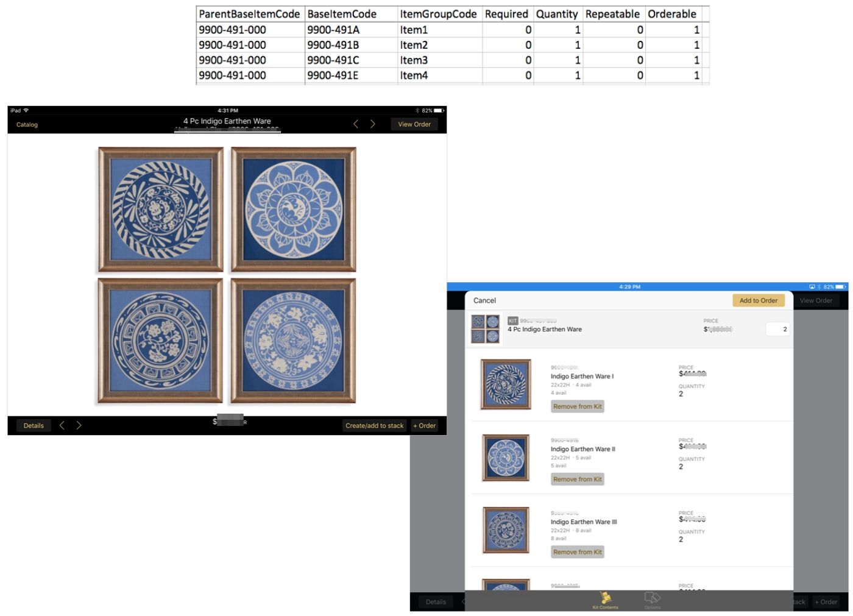Tap left chevron next to Details button
This screenshot has width=853, height=616.
click(62, 425)
